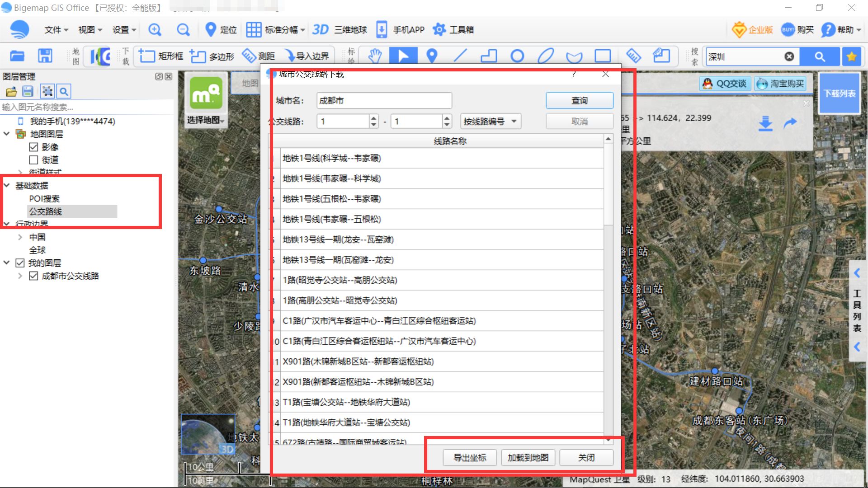Select the ellipse drawing tool
868x488 pixels.
click(x=546, y=56)
